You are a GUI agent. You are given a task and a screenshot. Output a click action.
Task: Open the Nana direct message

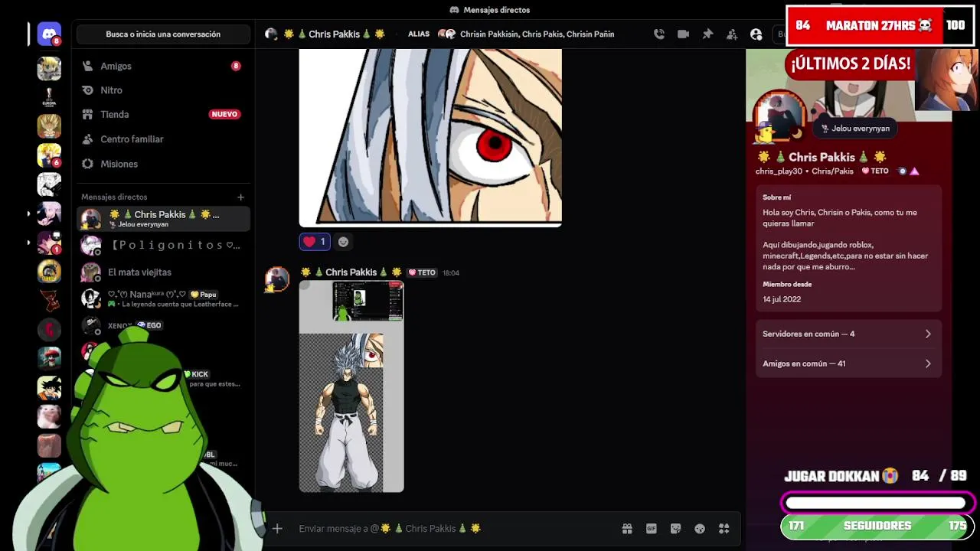coord(163,298)
